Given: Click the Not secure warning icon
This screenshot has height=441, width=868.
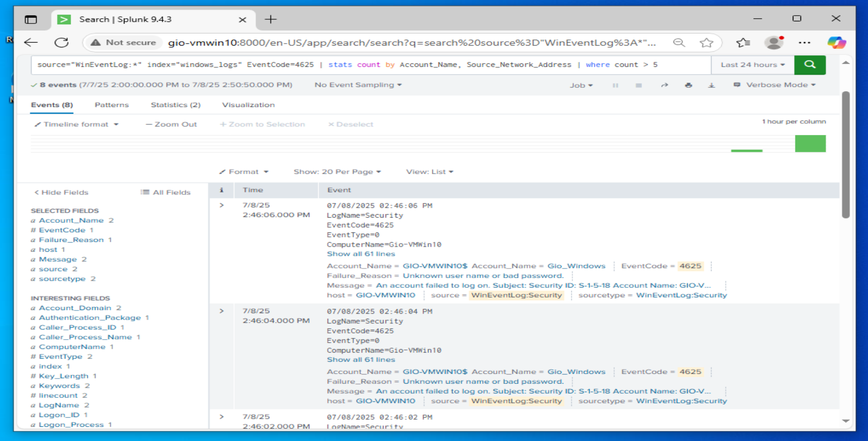Looking at the screenshot, I should tap(95, 43).
